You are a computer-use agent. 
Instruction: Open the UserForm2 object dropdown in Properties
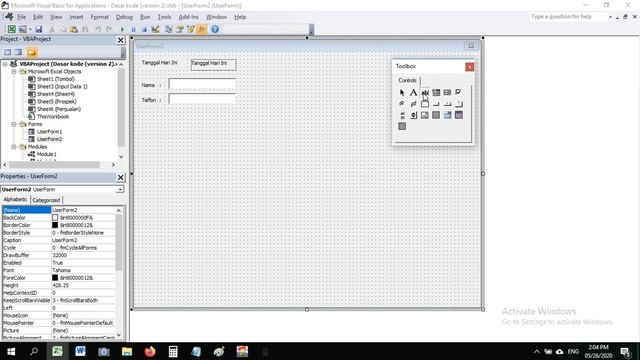[120, 190]
